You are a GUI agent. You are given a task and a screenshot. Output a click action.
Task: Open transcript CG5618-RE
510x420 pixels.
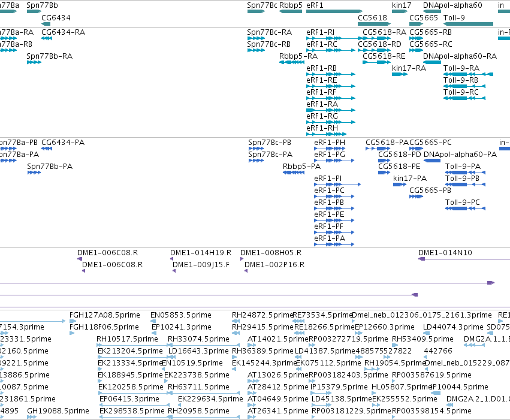(384, 56)
